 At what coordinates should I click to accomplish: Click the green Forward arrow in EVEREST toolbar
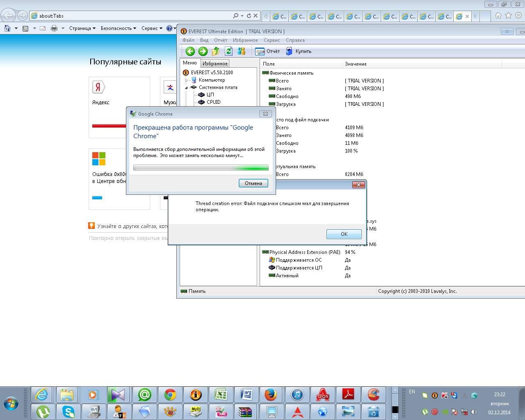(x=203, y=51)
